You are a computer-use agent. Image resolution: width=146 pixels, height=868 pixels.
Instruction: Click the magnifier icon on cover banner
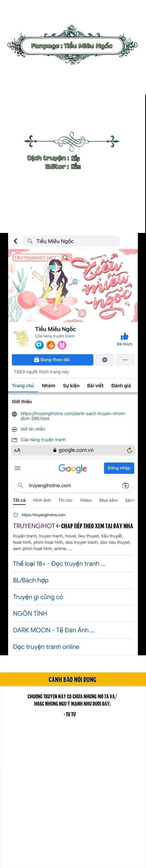[65, 257]
